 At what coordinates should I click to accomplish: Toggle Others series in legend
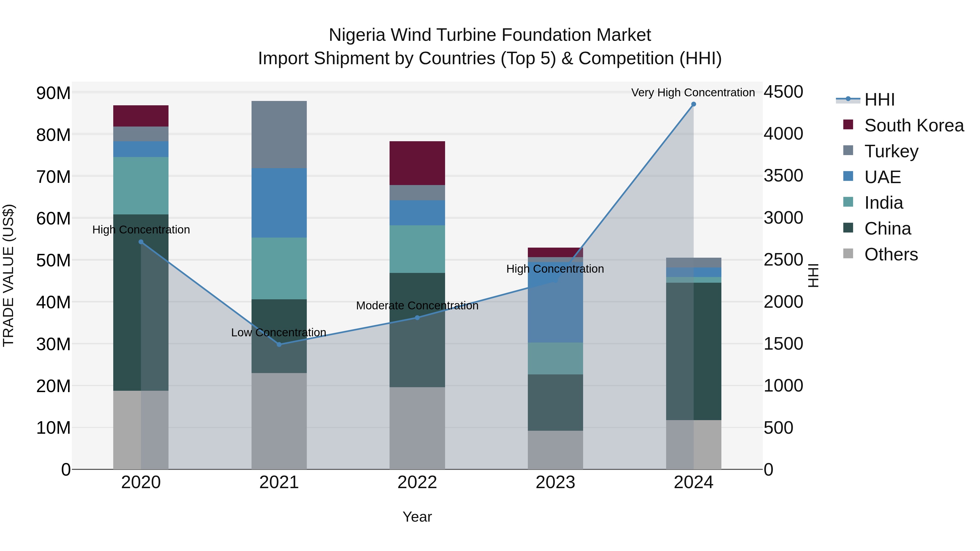point(880,254)
